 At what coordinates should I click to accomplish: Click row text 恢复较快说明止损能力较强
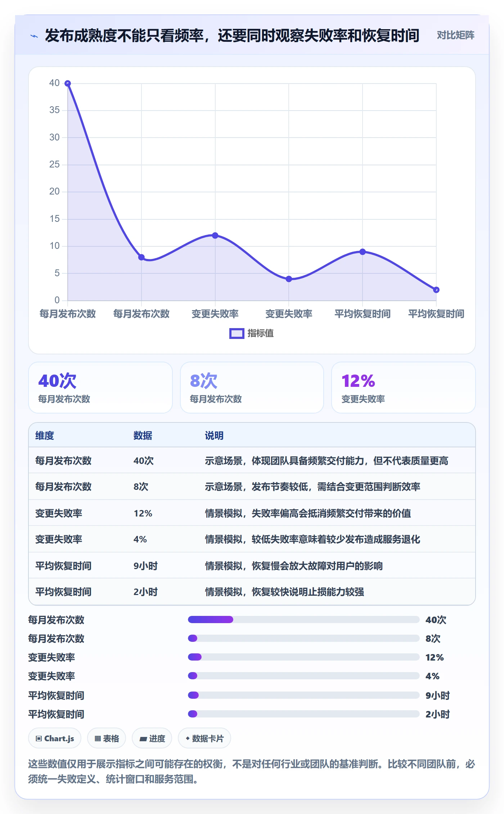tap(308, 592)
